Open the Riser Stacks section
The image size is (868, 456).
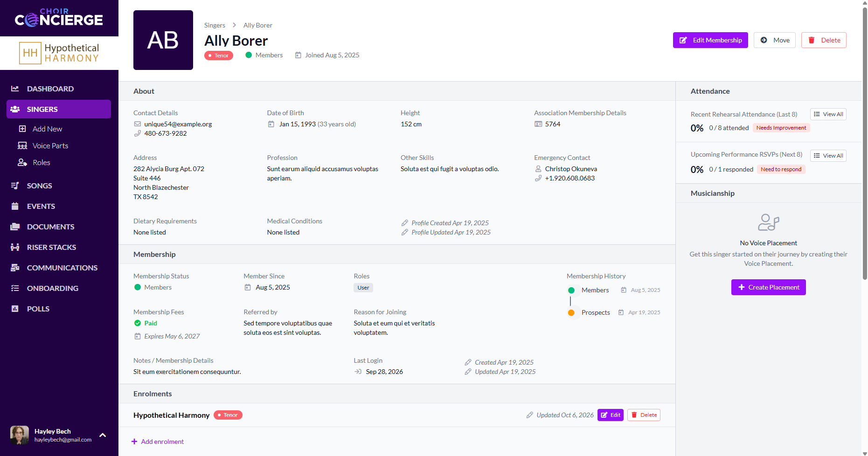[x=59, y=247]
